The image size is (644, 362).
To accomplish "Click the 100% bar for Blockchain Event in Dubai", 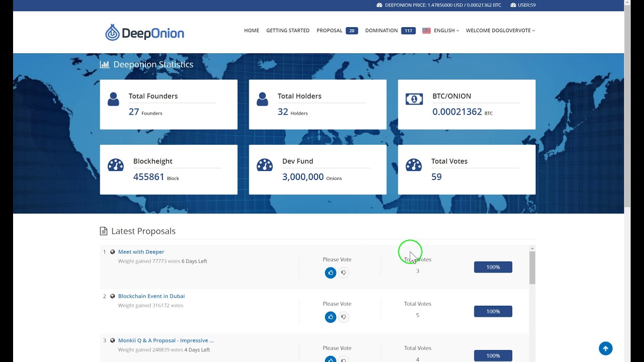I will 493,311.
